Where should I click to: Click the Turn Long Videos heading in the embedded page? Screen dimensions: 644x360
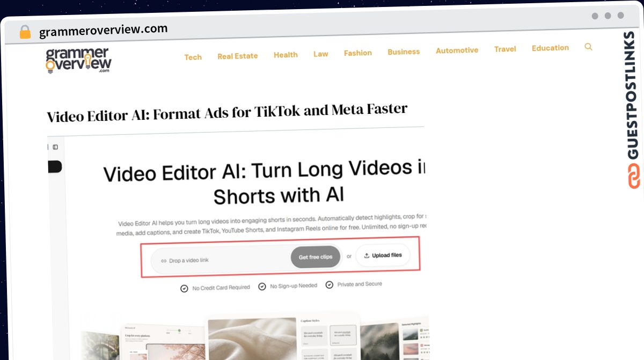coord(264,182)
